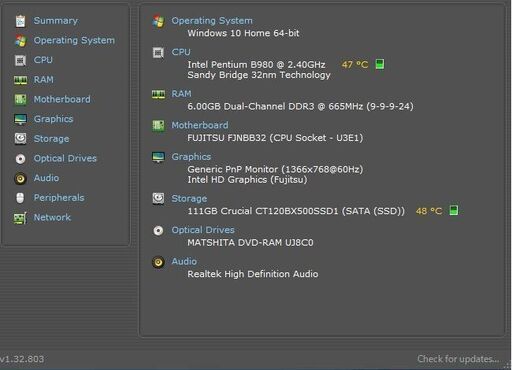This screenshot has width=512, height=370.
Task: Select Peripherals in the sidebar list
Action: coord(59,198)
